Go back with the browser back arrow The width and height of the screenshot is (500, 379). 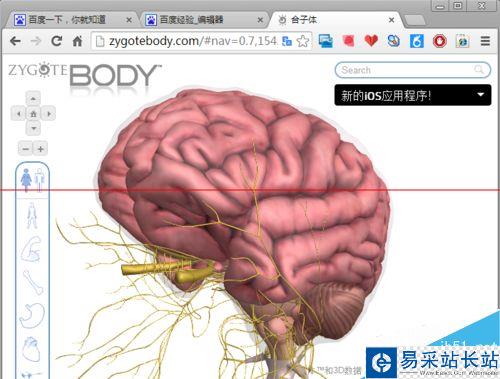(15, 41)
